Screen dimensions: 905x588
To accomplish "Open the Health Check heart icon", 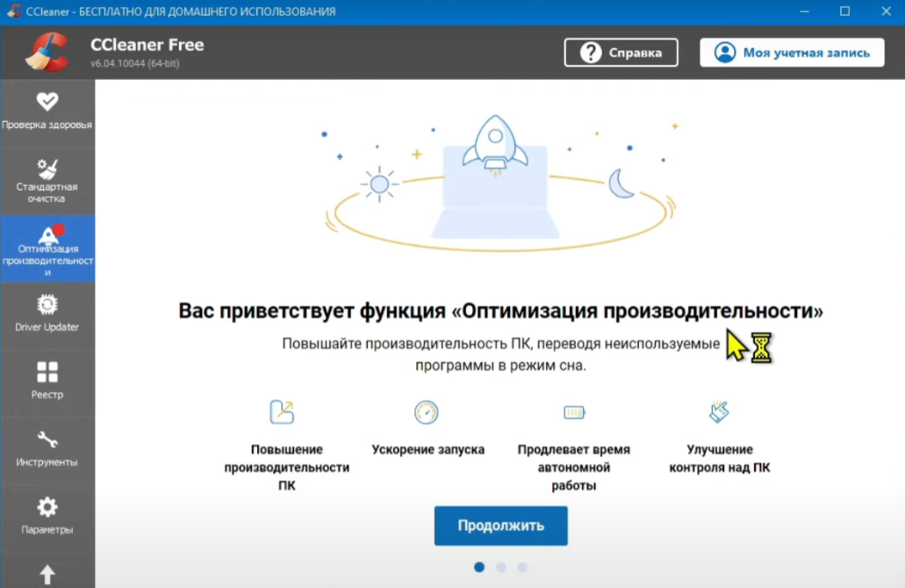I will pyautogui.click(x=47, y=102).
